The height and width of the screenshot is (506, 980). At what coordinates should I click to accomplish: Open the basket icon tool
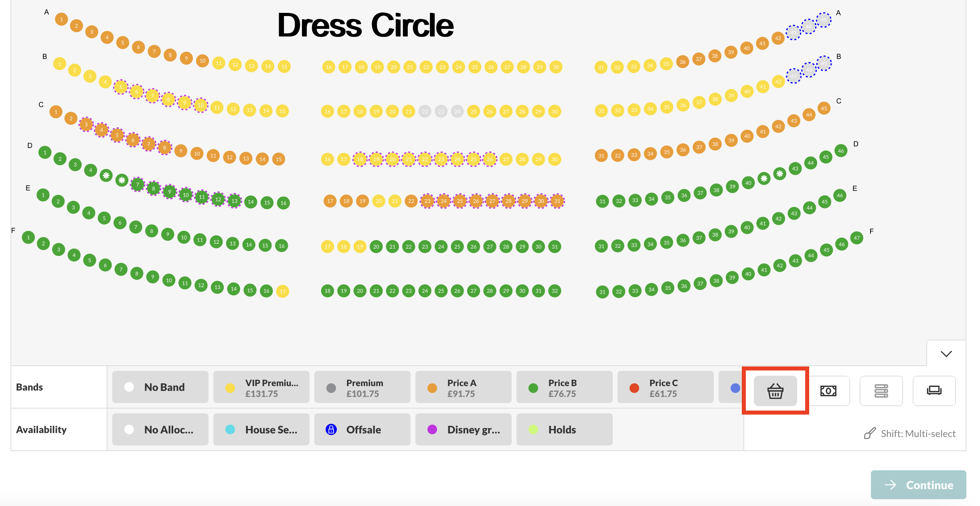point(775,391)
